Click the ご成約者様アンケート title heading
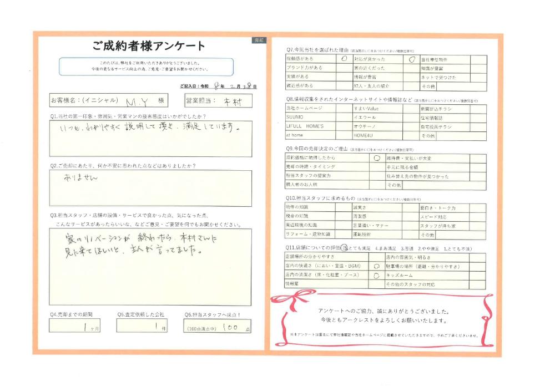Screen dimensions: 555x392 coord(149,46)
